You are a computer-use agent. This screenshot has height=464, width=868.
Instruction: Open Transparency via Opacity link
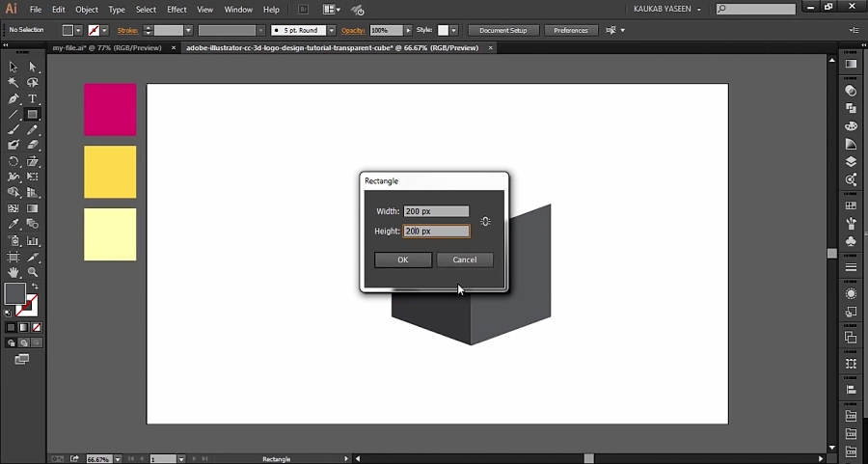click(353, 31)
